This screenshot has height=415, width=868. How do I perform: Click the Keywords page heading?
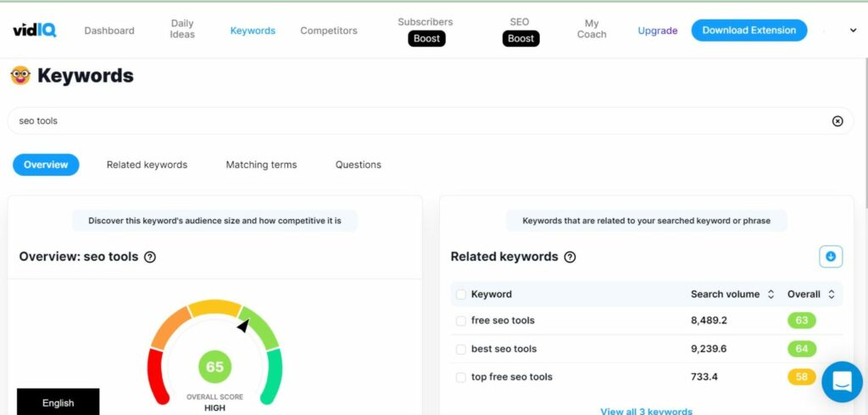pyautogui.click(x=86, y=76)
